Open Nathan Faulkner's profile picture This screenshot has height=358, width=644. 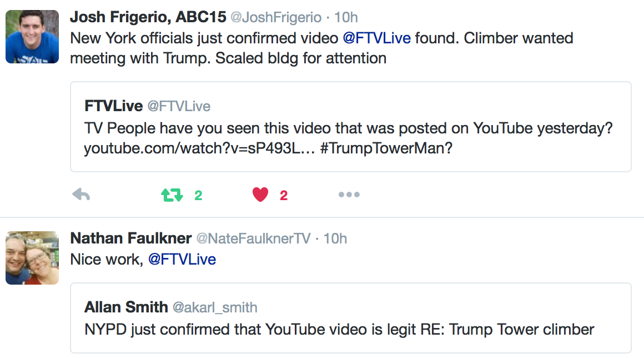32,258
